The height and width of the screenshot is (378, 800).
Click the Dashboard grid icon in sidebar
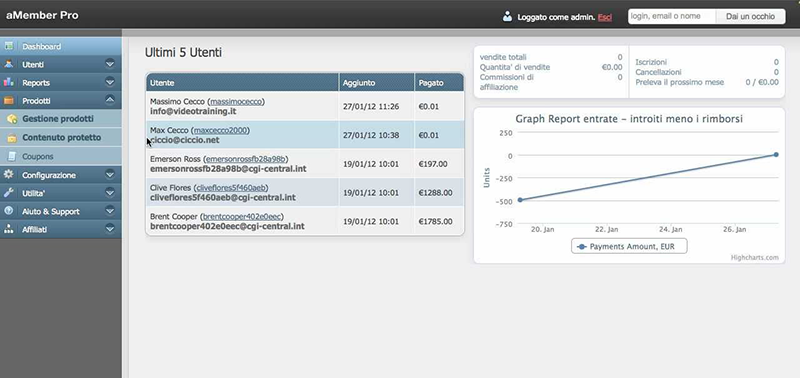[9, 46]
